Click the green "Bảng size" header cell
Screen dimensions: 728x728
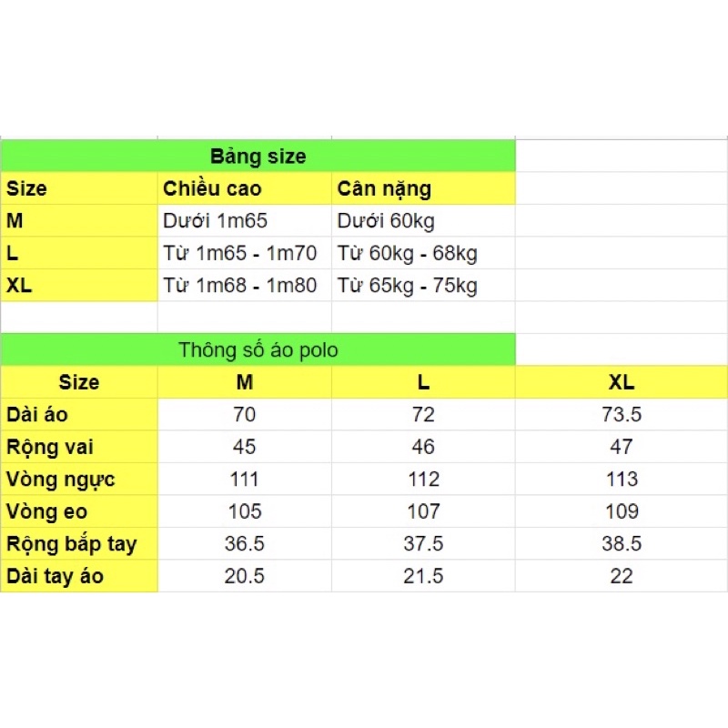tap(258, 156)
